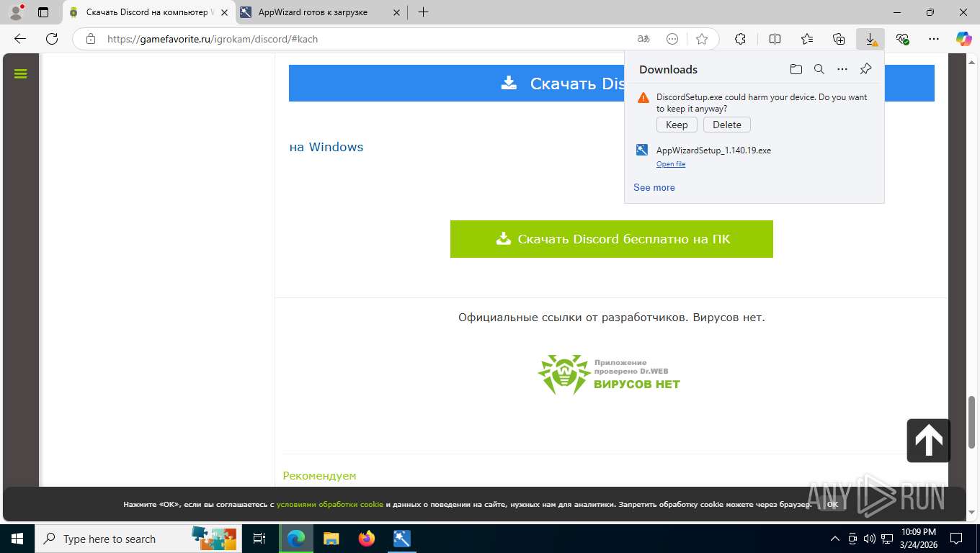Click the Рекомендуем heading
This screenshot has height=553, width=980.
[319, 475]
